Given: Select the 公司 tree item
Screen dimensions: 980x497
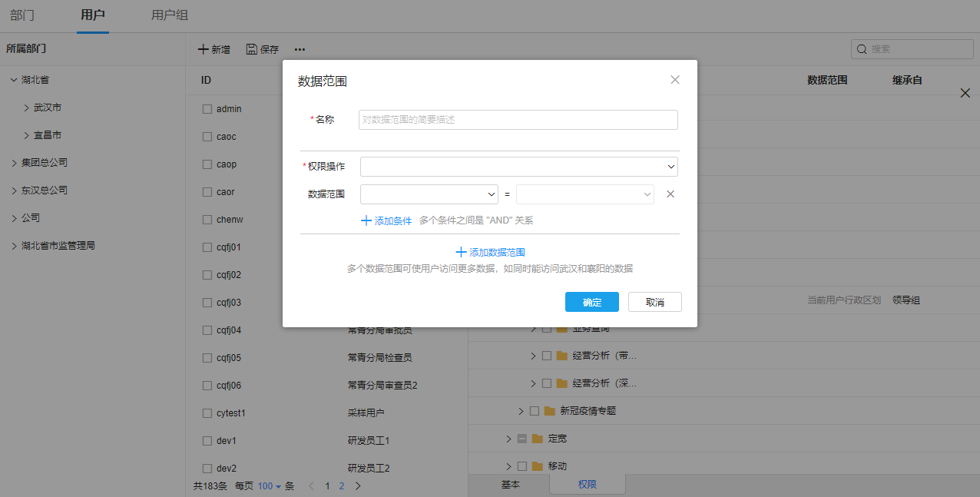Looking at the screenshot, I should (31, 218).
